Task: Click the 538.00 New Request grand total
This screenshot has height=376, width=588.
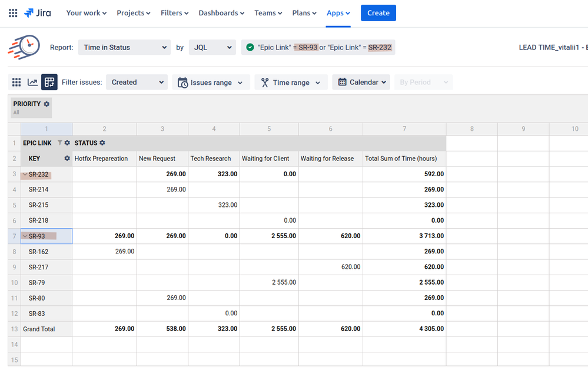Action: (162, 329)
